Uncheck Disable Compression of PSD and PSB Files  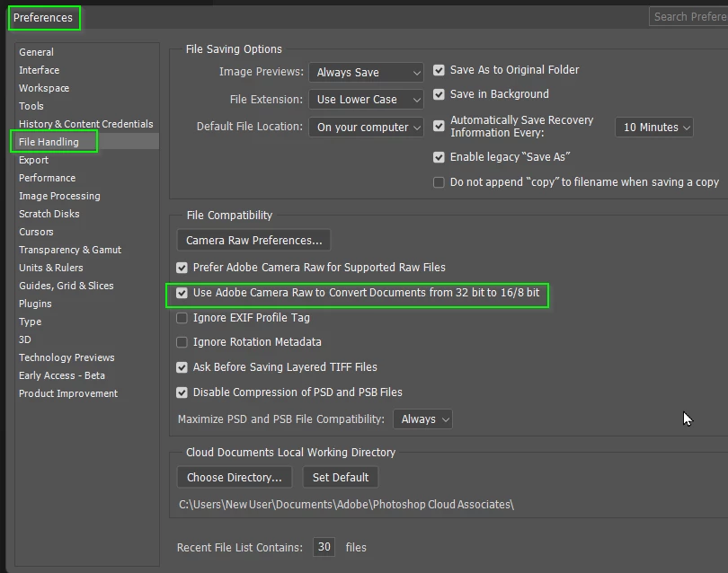coord(182,392)
